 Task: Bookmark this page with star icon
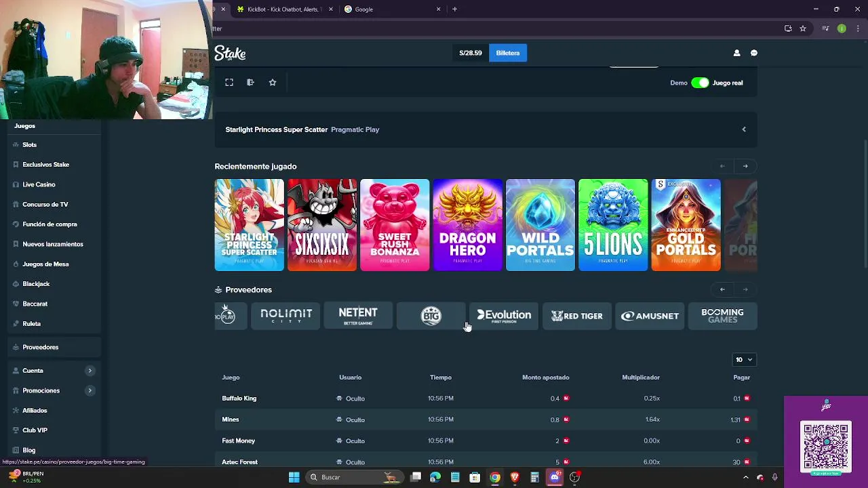coord(803,28)
